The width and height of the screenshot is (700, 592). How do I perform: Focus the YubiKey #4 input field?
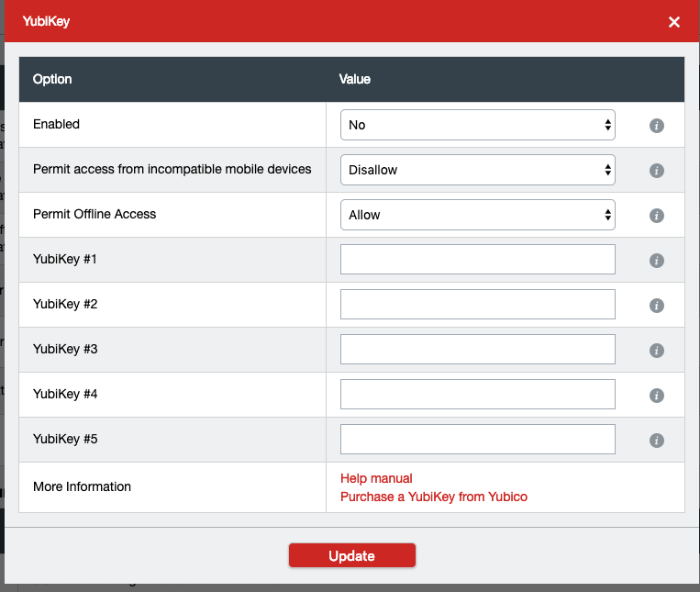tap(478, 395)
